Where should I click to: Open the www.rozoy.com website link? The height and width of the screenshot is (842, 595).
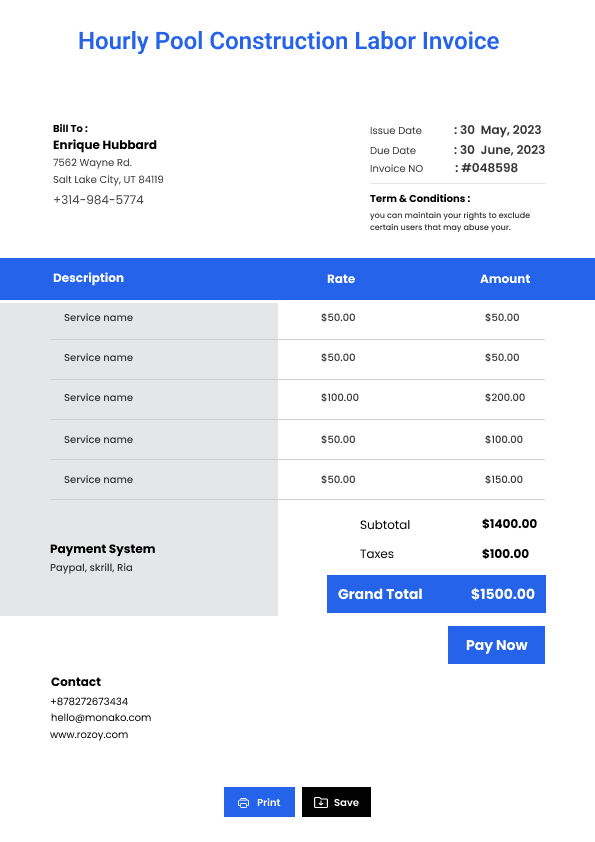pyautogui.click(x=89, y=735)
